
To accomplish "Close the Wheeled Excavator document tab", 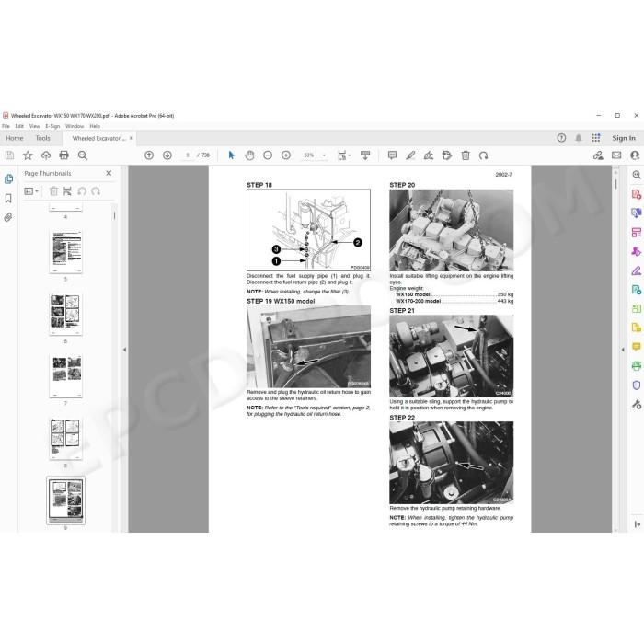I will point(132,138).
